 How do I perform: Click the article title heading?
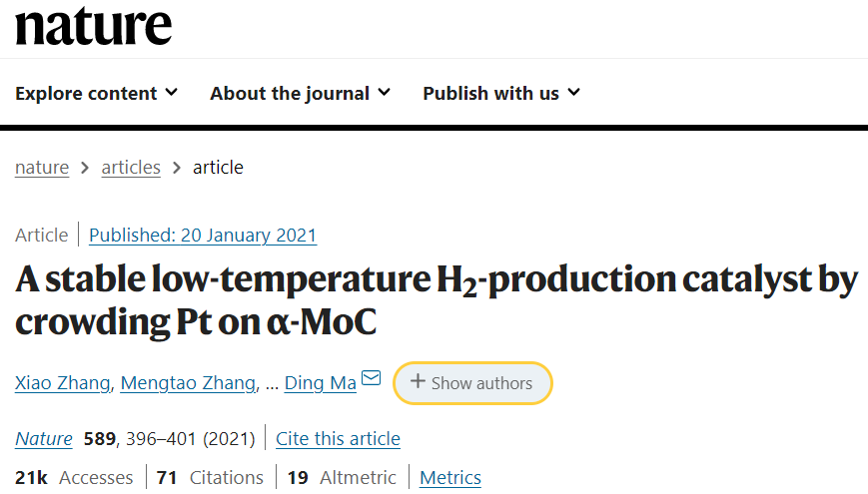pos(436,301)
